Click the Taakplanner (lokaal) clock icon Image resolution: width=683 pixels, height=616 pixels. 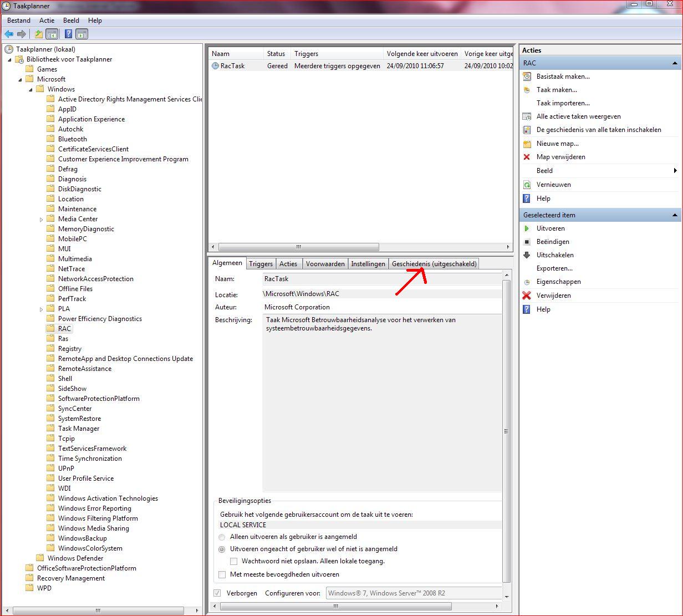click(x=9, y=49)
